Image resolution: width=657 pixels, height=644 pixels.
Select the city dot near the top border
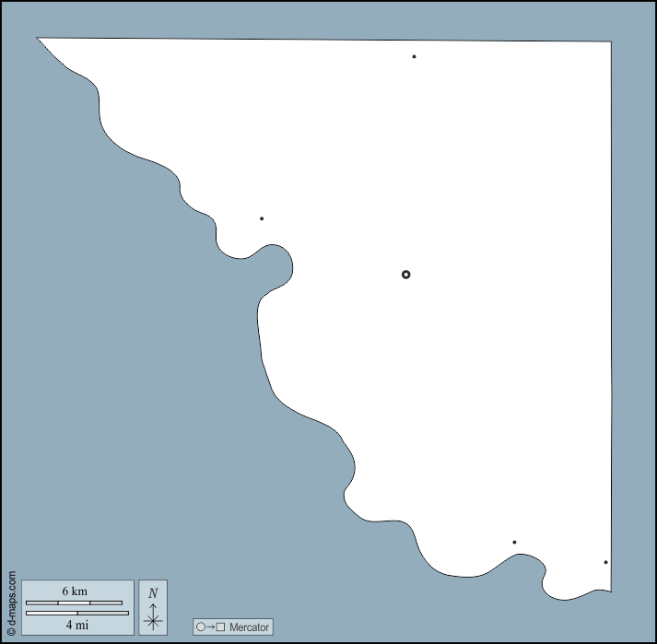coord(414,57)
